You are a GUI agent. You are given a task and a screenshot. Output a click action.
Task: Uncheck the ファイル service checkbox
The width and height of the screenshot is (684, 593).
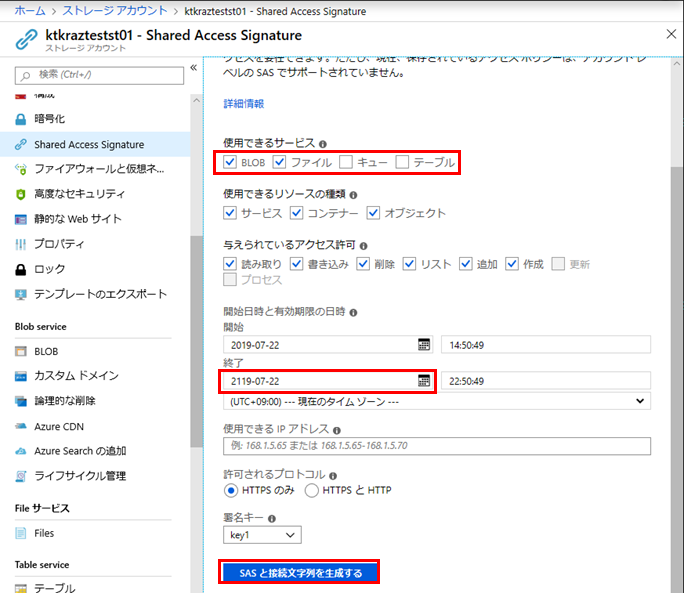click(279, 162)
